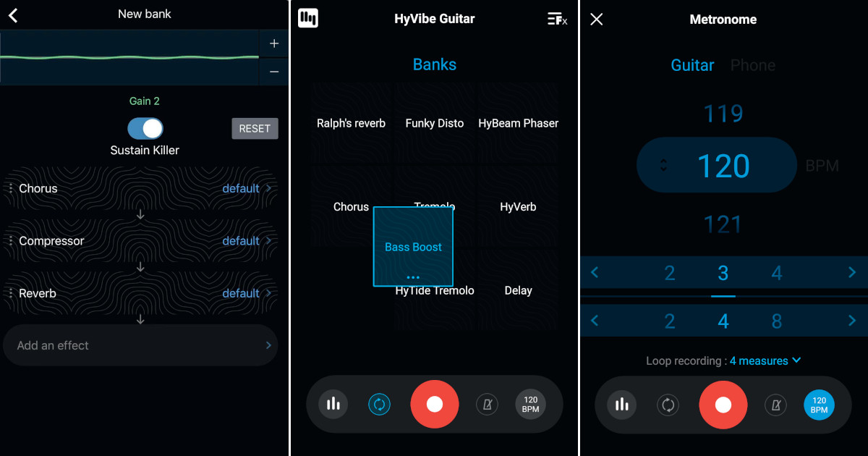
Task: Grab the Chorus effect drag handle
Action: (x=11, y=188)
